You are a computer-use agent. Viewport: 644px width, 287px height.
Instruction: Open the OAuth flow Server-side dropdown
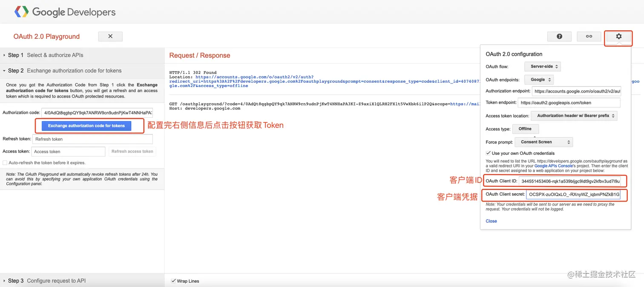click(x=543, y=67)
